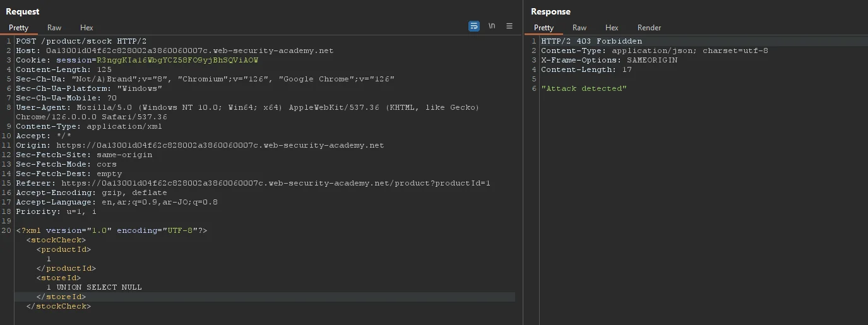Select the session cookie value
The height and width of the screenshot is (325, 868).
177,60
